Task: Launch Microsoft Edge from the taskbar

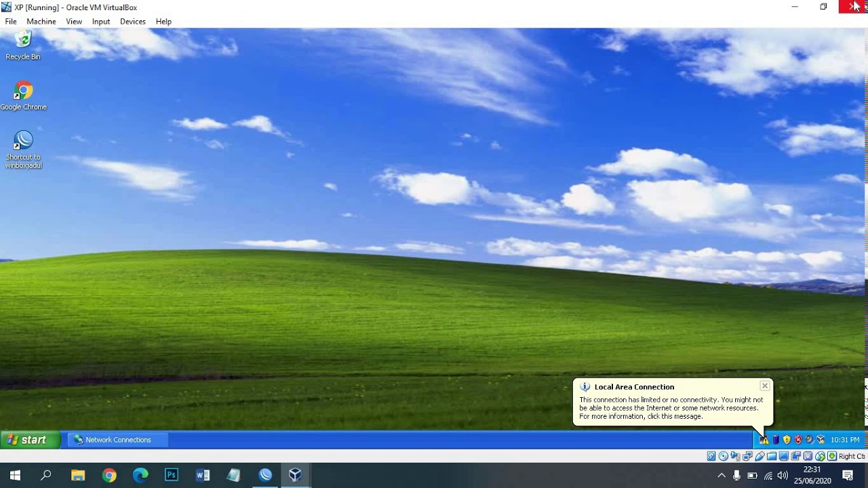Action: click(140, 475)
